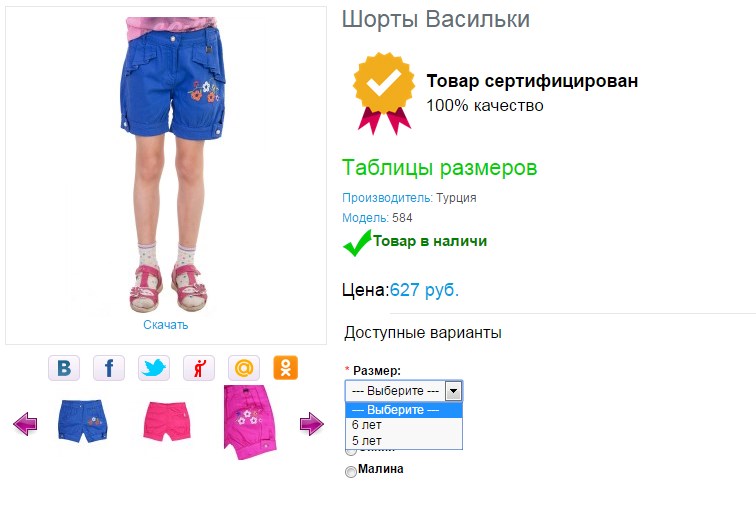Image resolution: width=756 pixels, height=525 pixels.
Task: Share via the Ya.ru red figure icon
Action: [199, 368]
